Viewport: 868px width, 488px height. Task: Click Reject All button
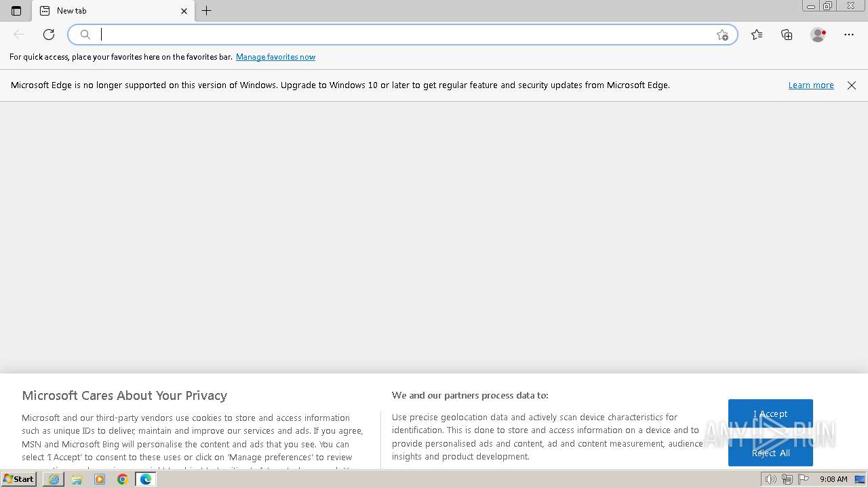pyautogui.click(x=770, y=453)
